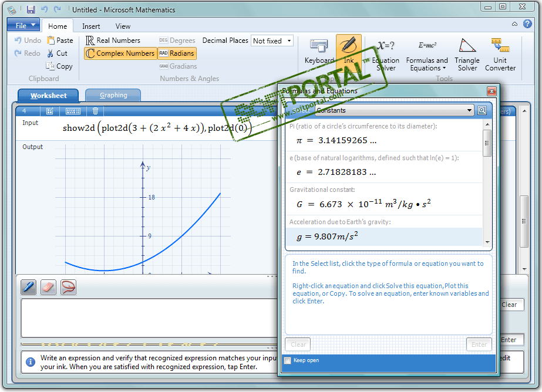Select the ink eraser tool

point(48,287)
